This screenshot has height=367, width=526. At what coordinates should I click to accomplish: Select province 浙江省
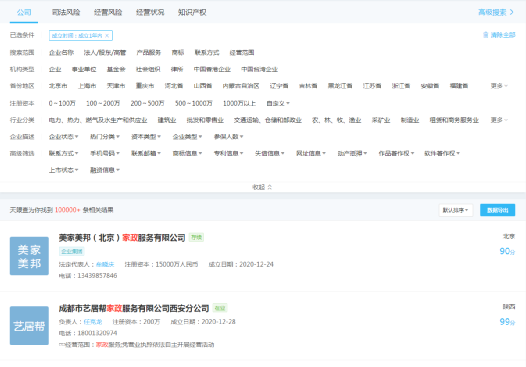[401, 86]
